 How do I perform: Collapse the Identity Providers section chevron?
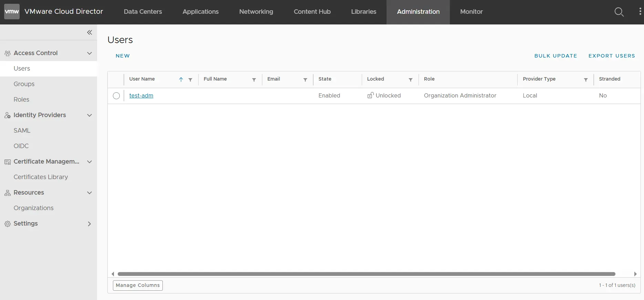pos(89,115)
